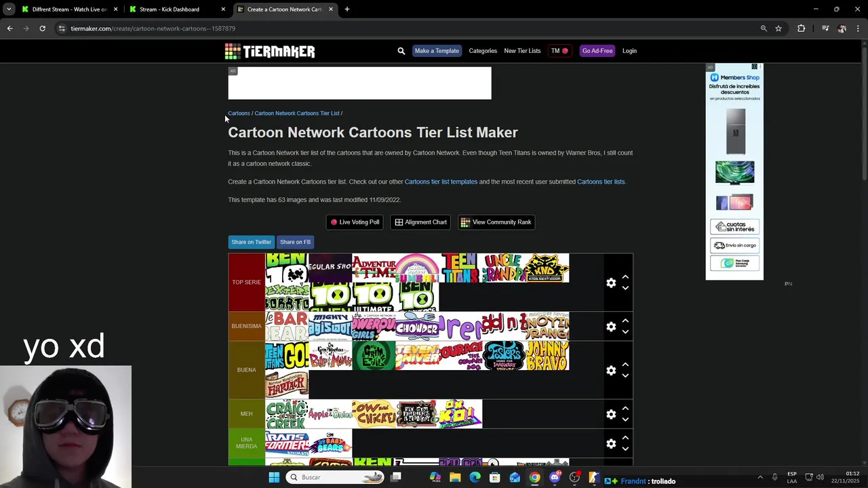Move BUENA row down with arrow
Screen dimensions: 868x488
point(625,375)
